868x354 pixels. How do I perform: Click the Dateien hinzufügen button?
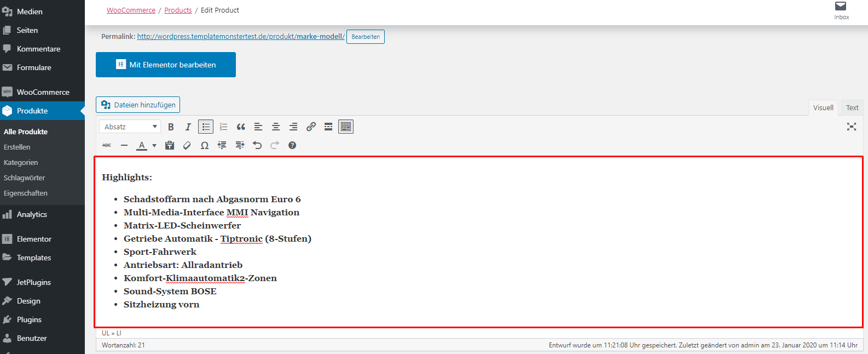pyautogui.click(x=138, y=105)
